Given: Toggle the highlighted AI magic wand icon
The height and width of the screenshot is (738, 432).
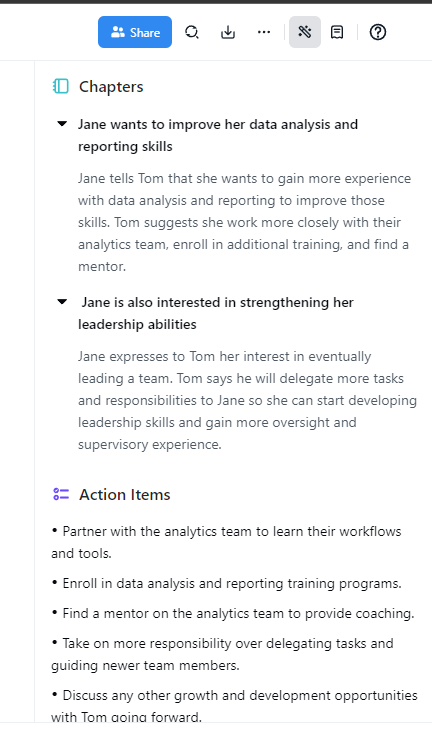Looking at the screenshot, I should [304, 32].
